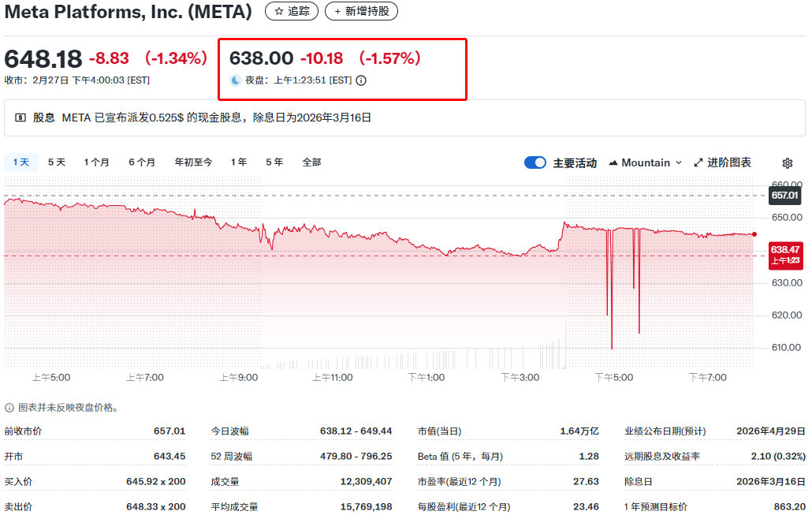The image size is (812, 515).
Task: Open the chart settings gear icon
Action: pos(787,162)
